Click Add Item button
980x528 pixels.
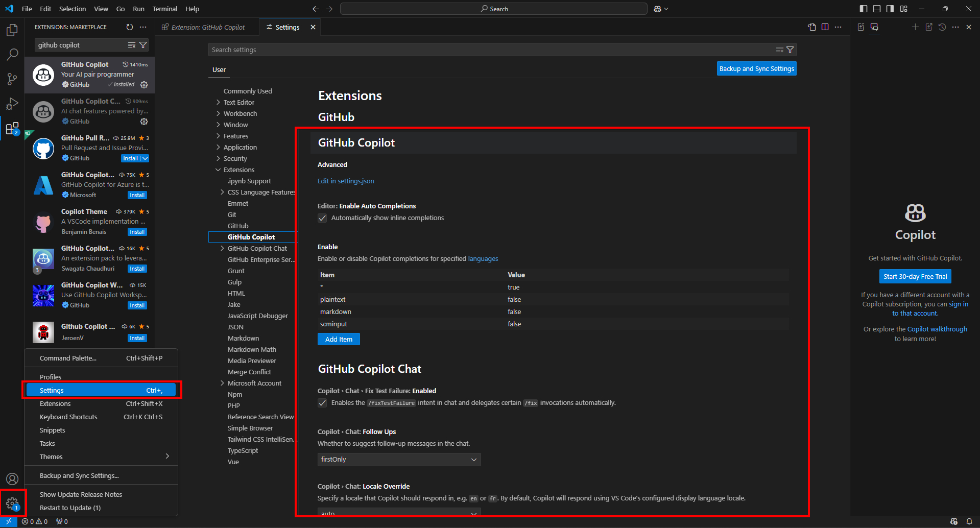[339, 339]
